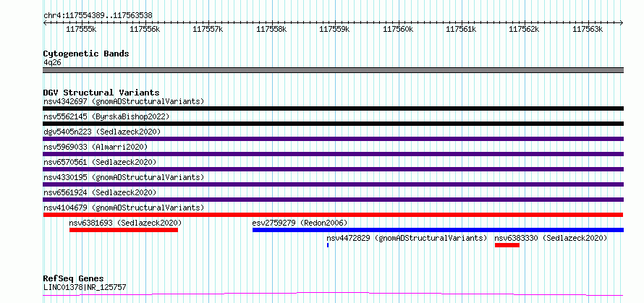644x303 pixels.
Task: Click the red bar under nsv6381693
Action: click(124, 230)
